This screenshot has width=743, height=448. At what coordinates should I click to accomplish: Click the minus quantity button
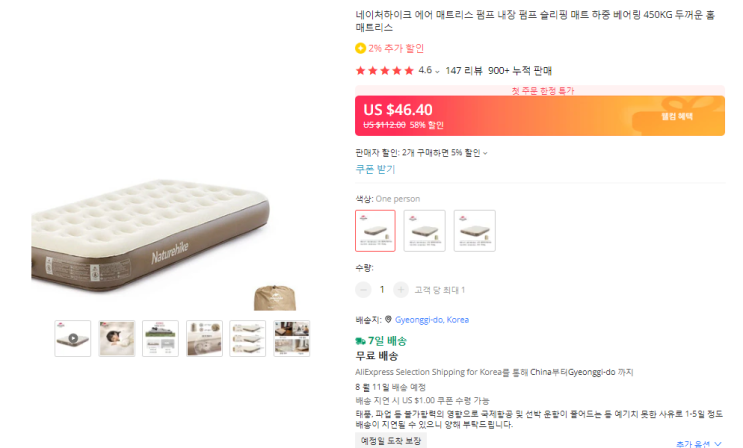[364, 290]
